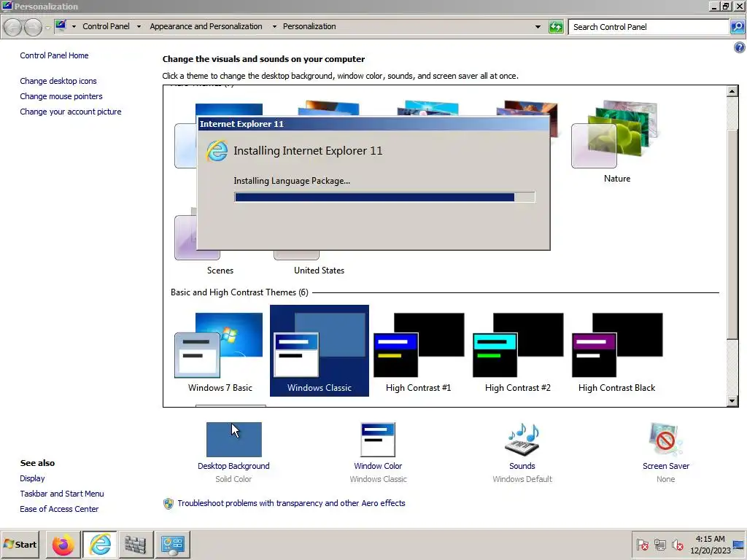Image resolution: width=747 pixels, height=560 pixels.
Task: Pick the United States theme
Action: point(319,265)
